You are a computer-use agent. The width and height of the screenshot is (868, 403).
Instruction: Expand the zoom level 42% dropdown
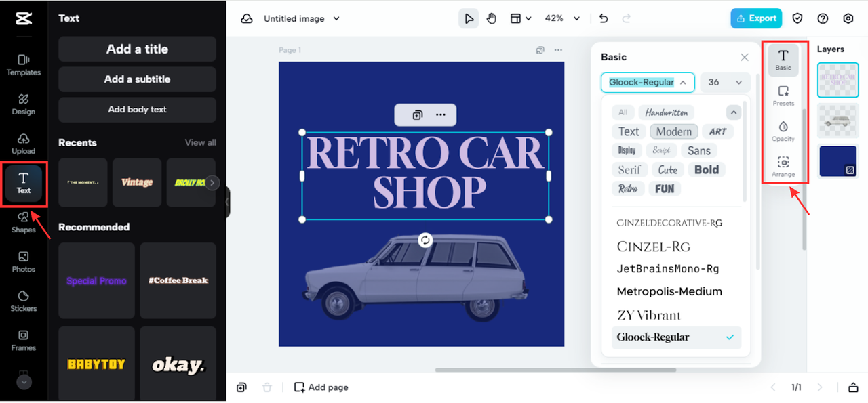(x=563, y=18)
